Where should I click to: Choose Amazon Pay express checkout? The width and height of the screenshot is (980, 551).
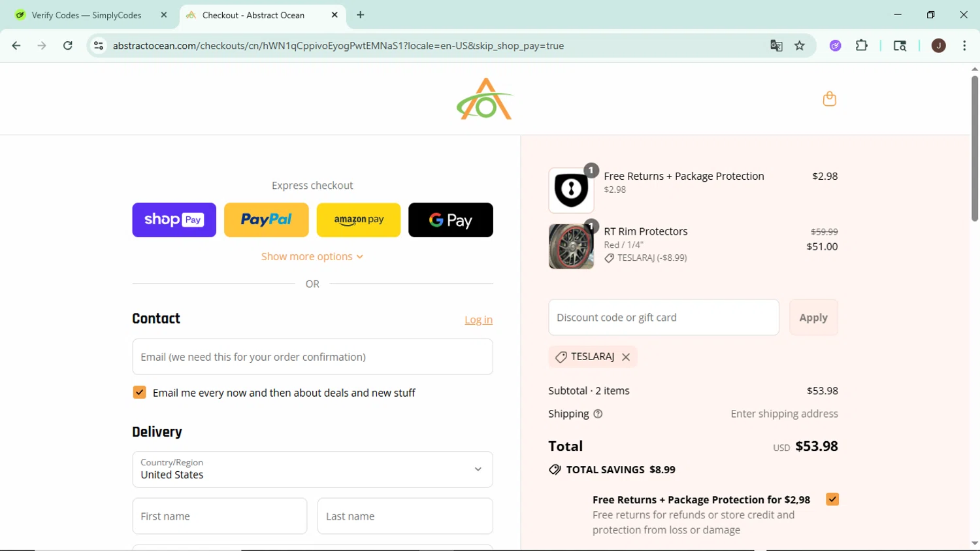click(359, 220)
